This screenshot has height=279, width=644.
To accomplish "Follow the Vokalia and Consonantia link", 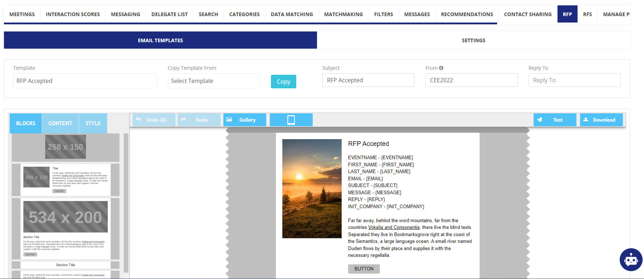I will pyautogui.click(x=394, y=227).
